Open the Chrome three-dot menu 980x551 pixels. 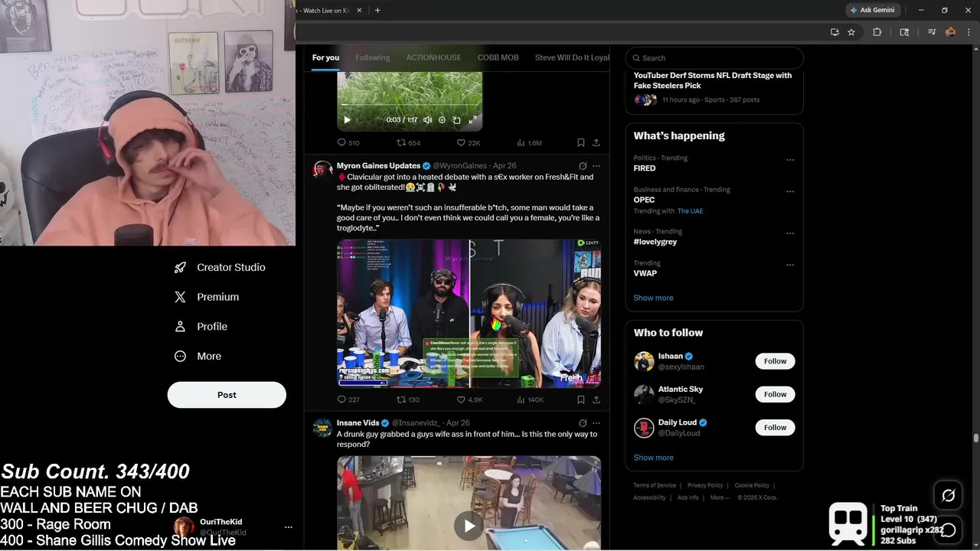point(969,32)
